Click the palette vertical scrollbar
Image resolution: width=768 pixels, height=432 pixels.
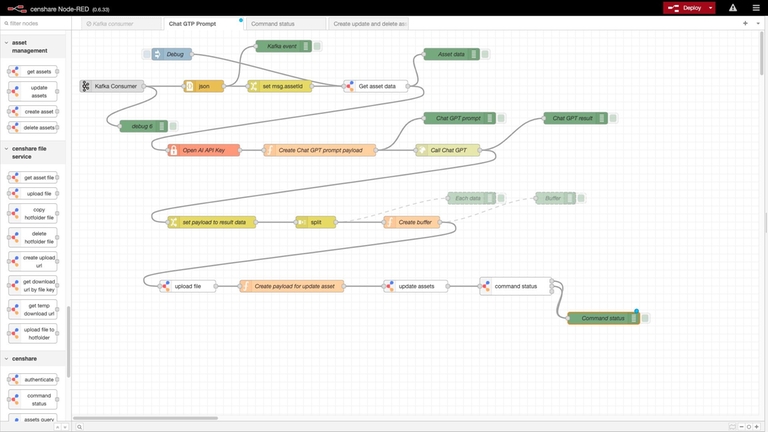pos(68,341)
